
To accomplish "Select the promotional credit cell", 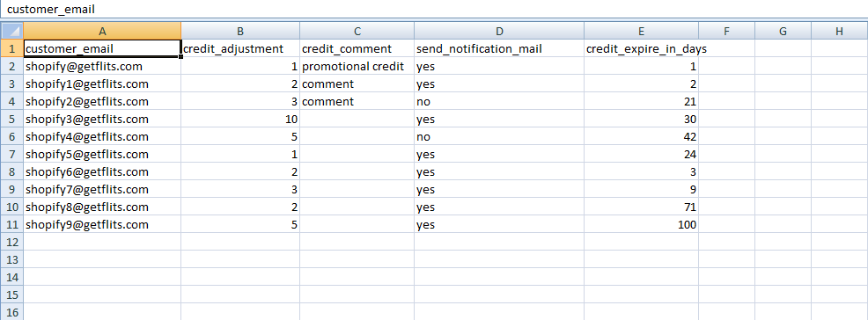I will point(357,66).
